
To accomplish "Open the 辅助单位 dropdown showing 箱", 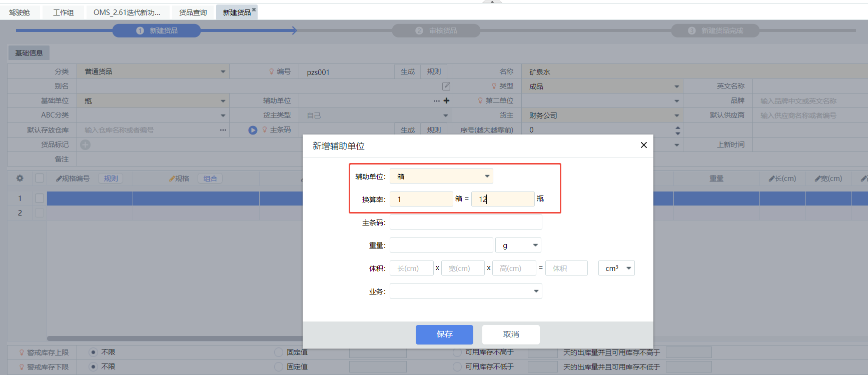I will (x=441, y=176).
